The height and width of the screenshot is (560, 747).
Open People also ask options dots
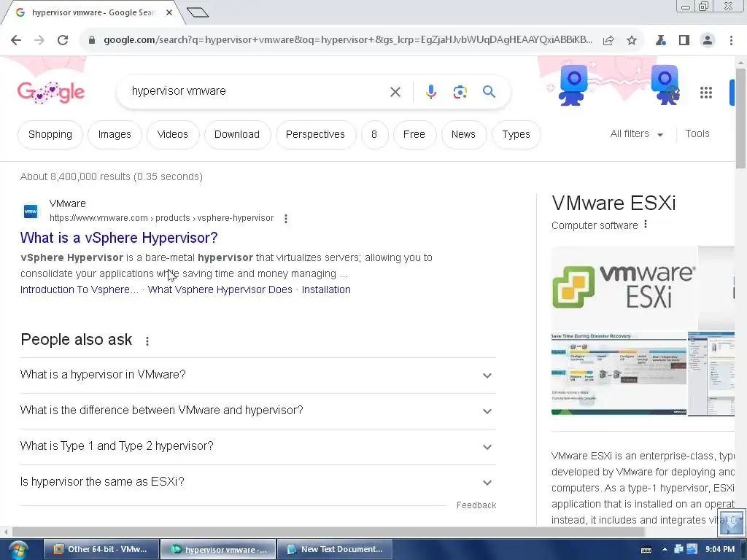(x=147, y=341)
